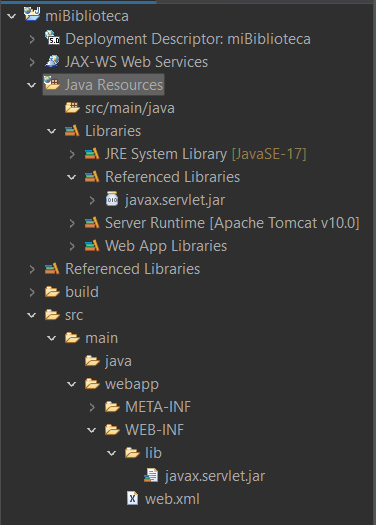Select 'Server Runtime [Apache Tomcat v10.0]' label
The image size is (376, 525).
(232, 223)
